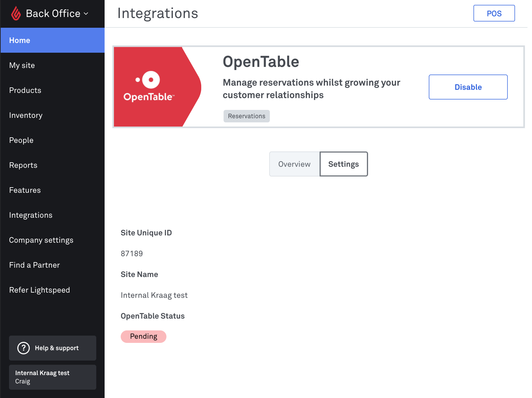Viewport: 532px width, 398px height.
Task: Go to Home in sidebar
Action: [20, 40]
